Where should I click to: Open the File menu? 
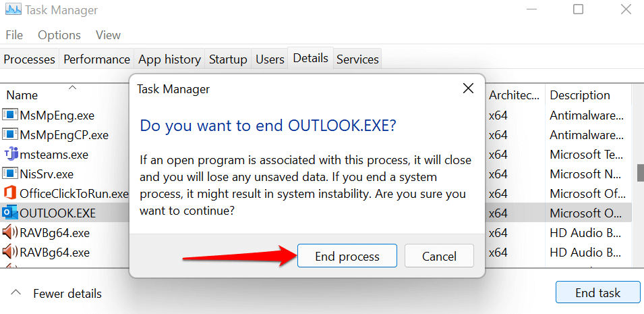[x=14, y=35]
